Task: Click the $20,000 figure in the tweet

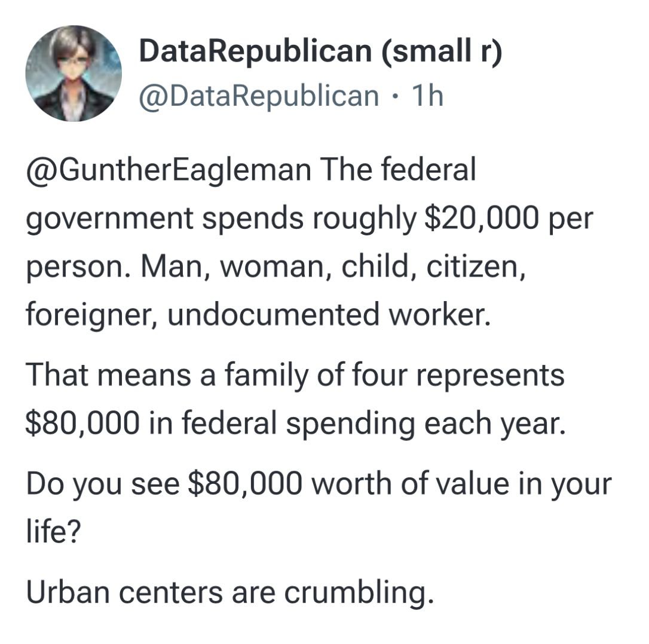Action: coord(482,218)
